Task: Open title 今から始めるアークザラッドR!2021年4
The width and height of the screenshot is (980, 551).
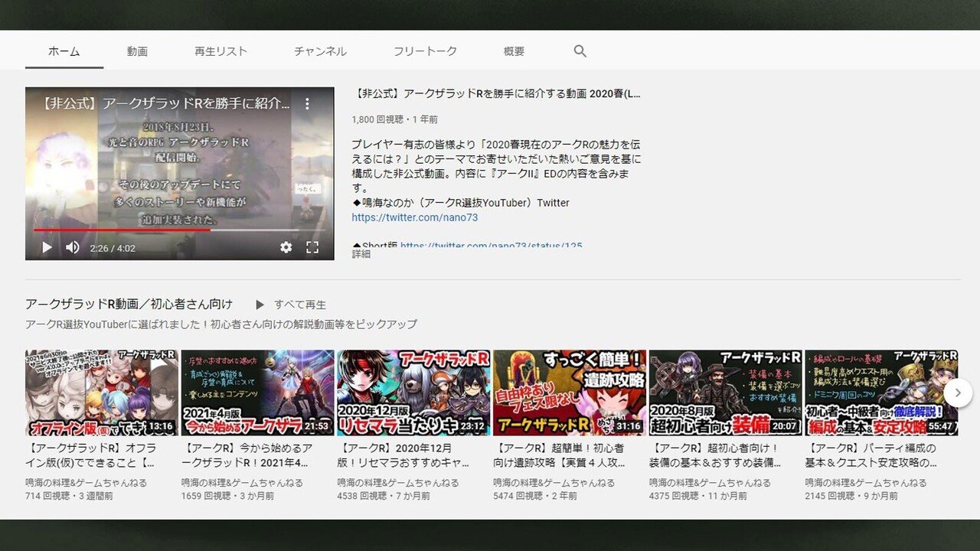Action: pyautogui.click(x=247, y=455)
